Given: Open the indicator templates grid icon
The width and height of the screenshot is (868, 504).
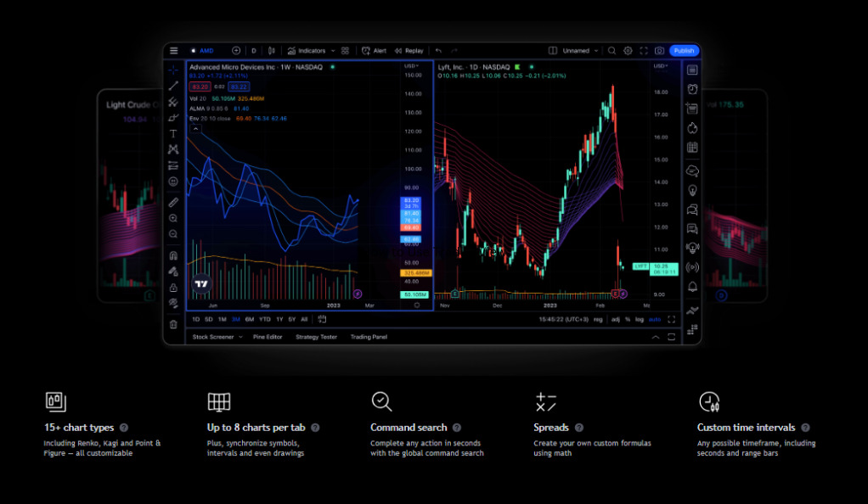Looking at the screenshot, I should pyautogui.click(x=345, y=51).
